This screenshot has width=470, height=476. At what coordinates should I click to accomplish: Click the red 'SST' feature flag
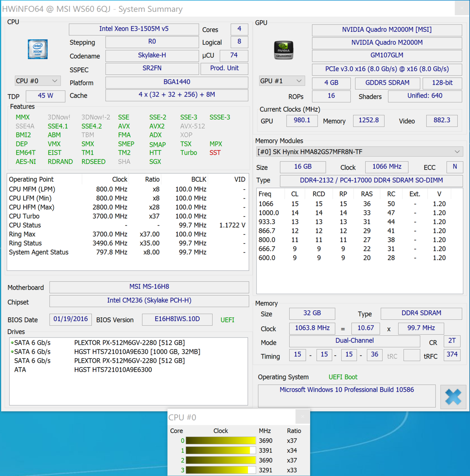[x=215, y=153]
